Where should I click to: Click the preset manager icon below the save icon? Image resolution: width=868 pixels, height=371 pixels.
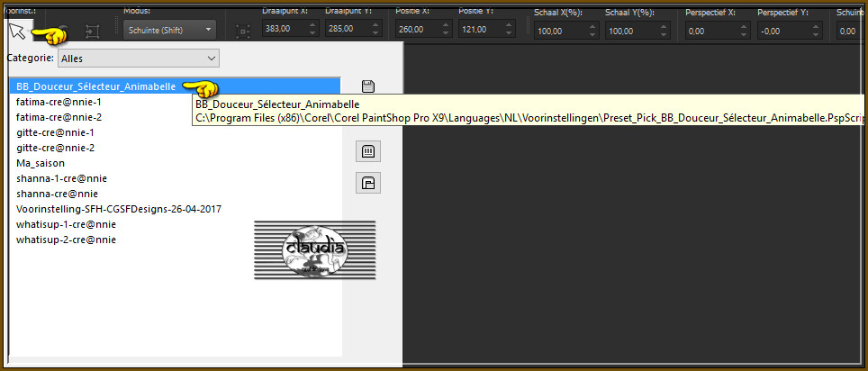click(x=368, y=151)
